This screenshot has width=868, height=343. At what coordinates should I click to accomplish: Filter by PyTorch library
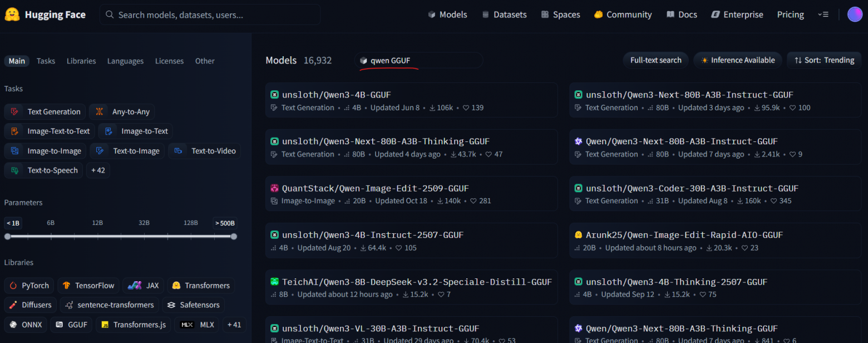[29, 285]
